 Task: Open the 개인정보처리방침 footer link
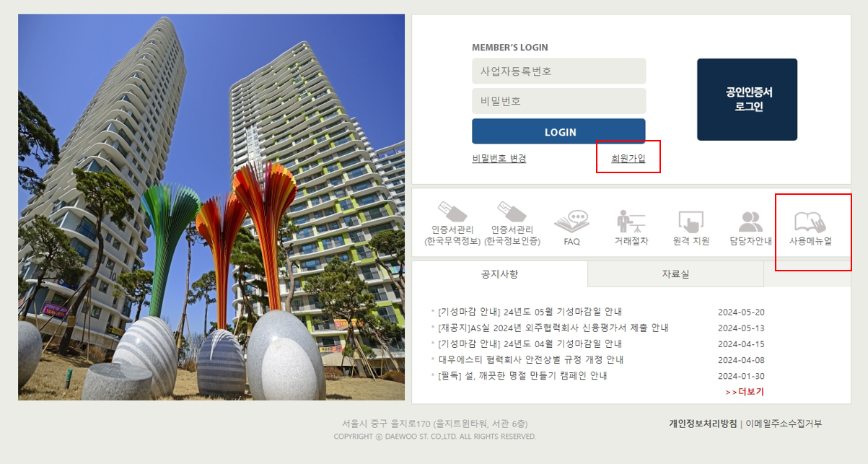(x=703, y=424)
